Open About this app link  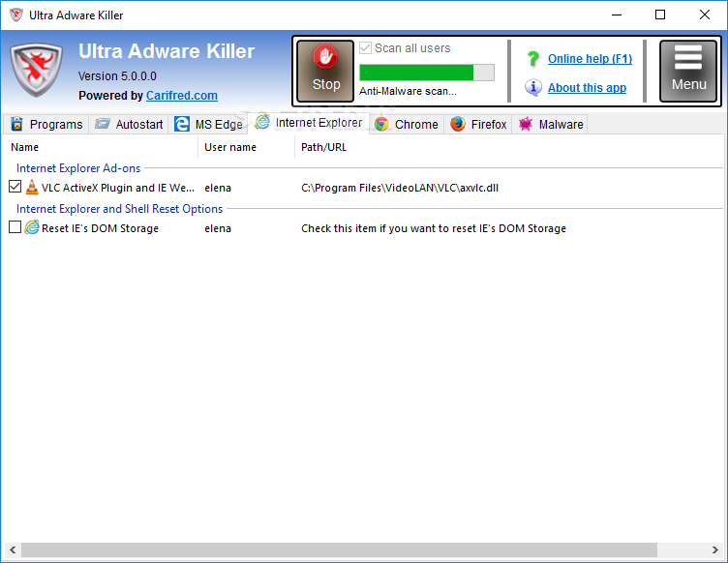coord(587,88)
